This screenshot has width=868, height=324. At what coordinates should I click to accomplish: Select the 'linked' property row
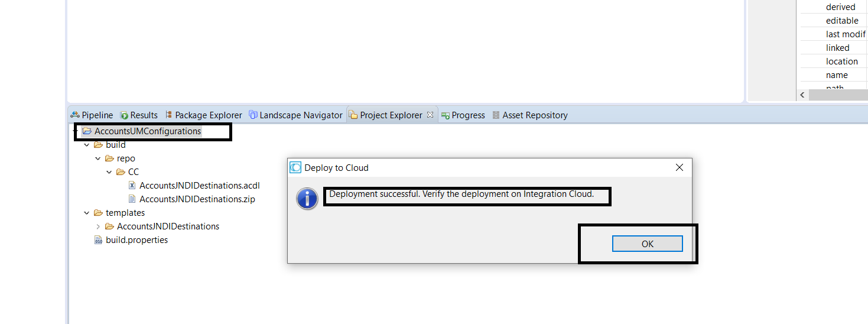(834, 48)
